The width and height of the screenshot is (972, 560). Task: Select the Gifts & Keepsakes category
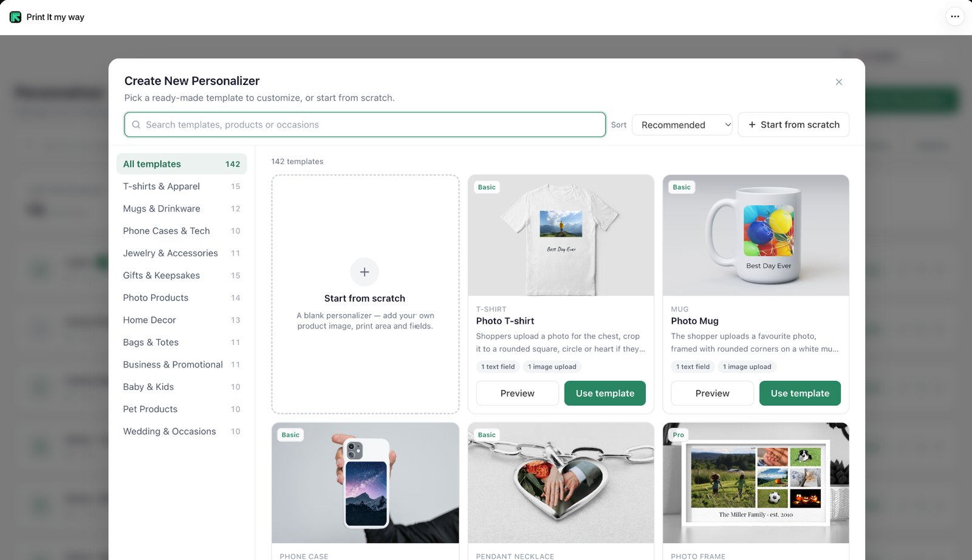coord(182,275)
